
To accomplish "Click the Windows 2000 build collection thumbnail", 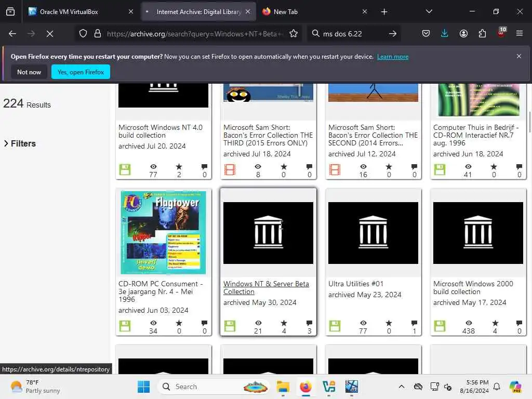I will tap(478, 233).
